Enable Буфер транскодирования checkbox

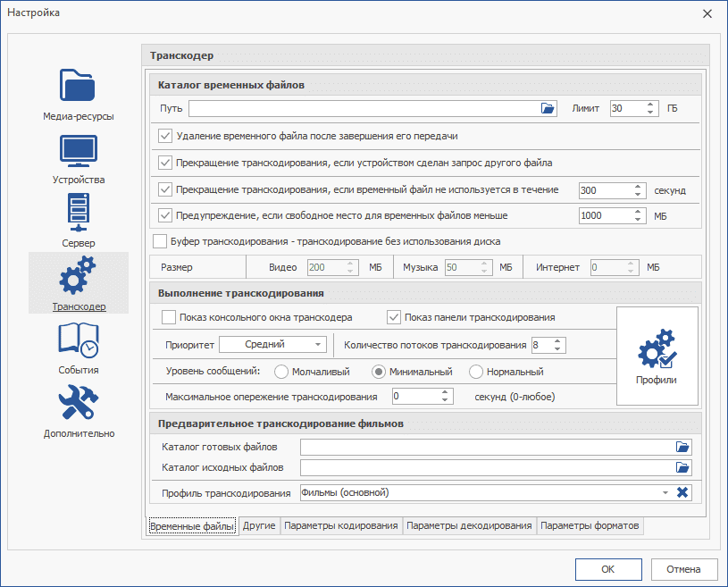[160, 241]
